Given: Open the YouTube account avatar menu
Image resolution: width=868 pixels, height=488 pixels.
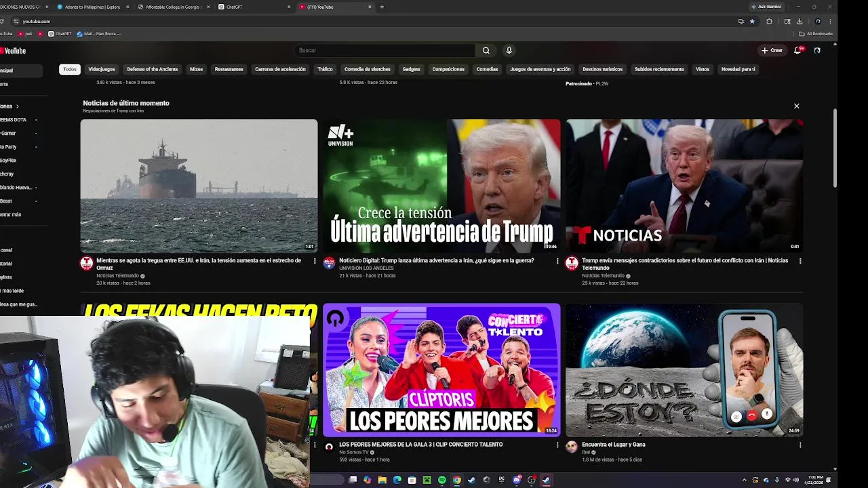Looking at the screenshot, I should tap(817, 50).
